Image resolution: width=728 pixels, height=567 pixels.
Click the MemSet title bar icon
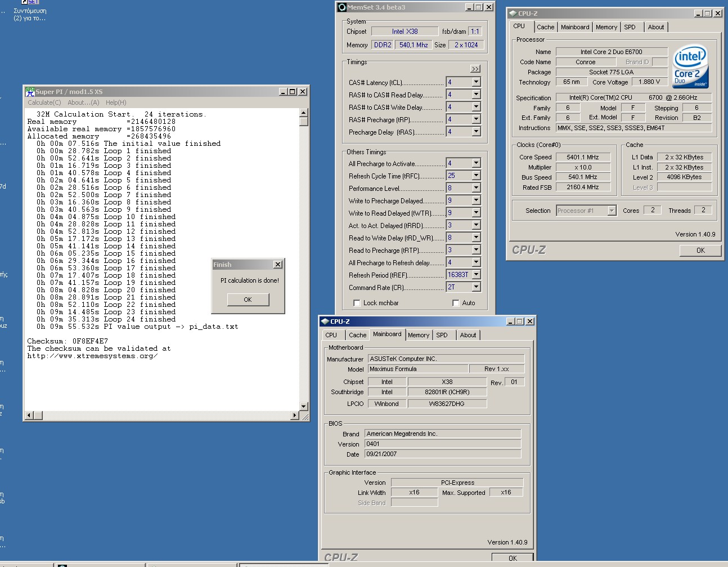[341, 7]
